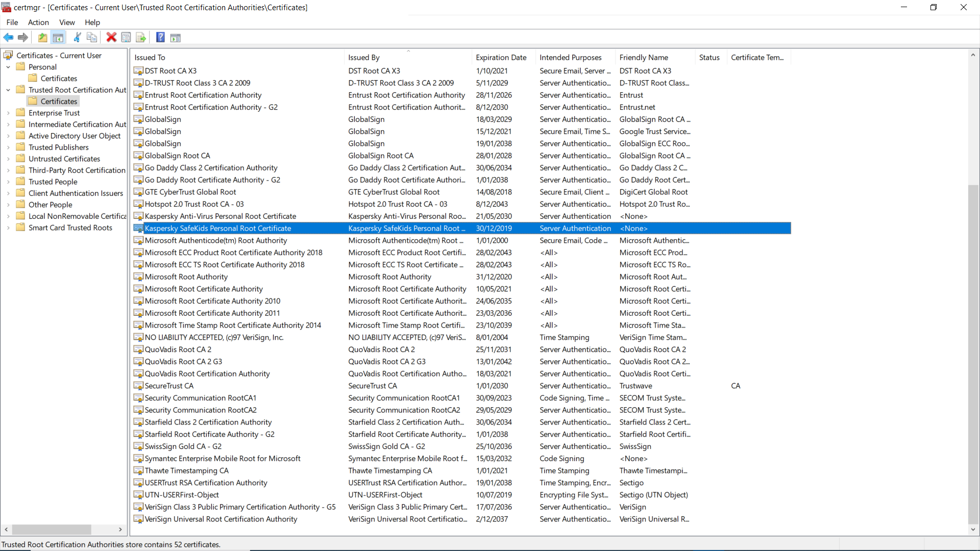Viewport: 980px width, 551px height.
Task: Click the UTN-USERFirst-Object certificate icon
Action: coord(138,495)
